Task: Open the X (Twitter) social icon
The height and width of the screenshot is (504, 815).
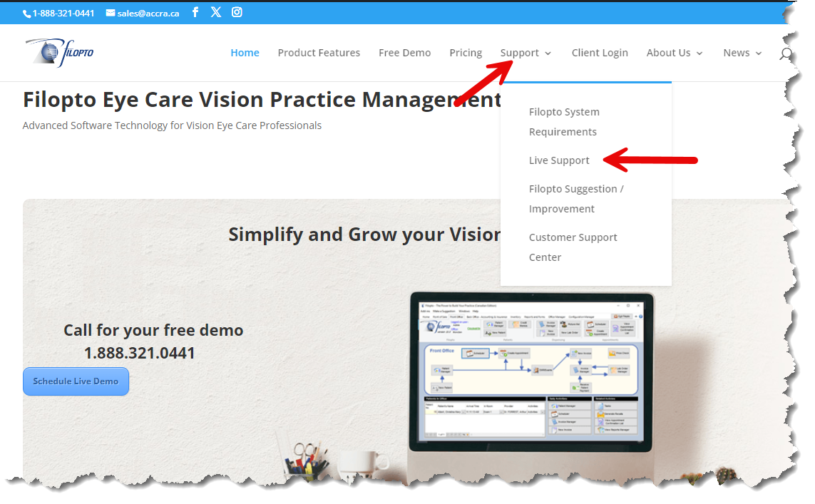Action: pos(216,12)
